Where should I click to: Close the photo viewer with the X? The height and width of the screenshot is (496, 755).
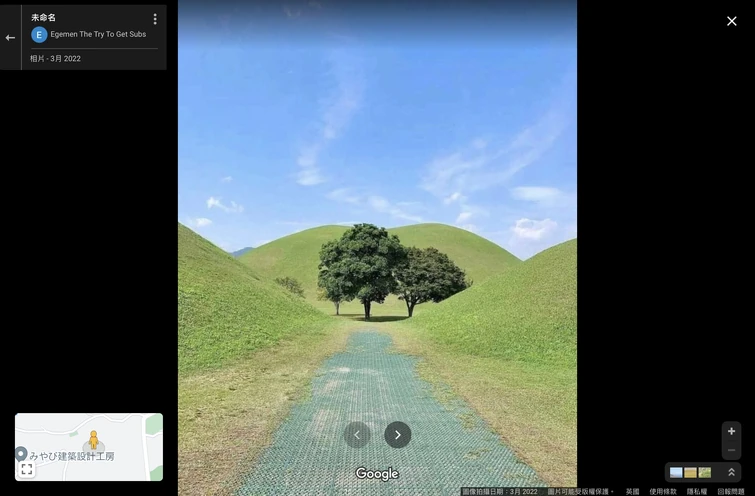(x=731, y=21)
